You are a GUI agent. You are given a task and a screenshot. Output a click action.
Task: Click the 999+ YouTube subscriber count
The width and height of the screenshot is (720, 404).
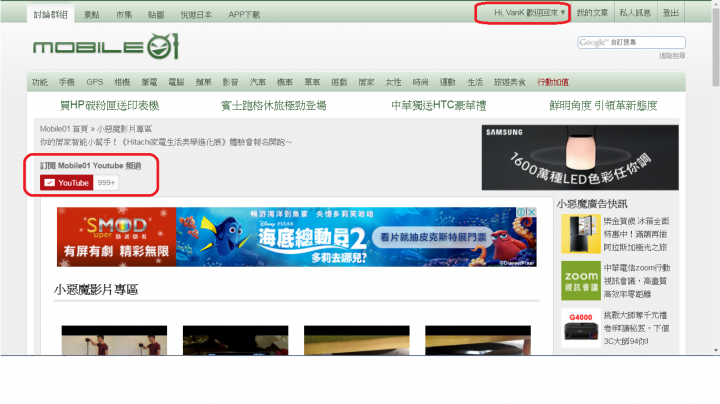coord(106,183)
